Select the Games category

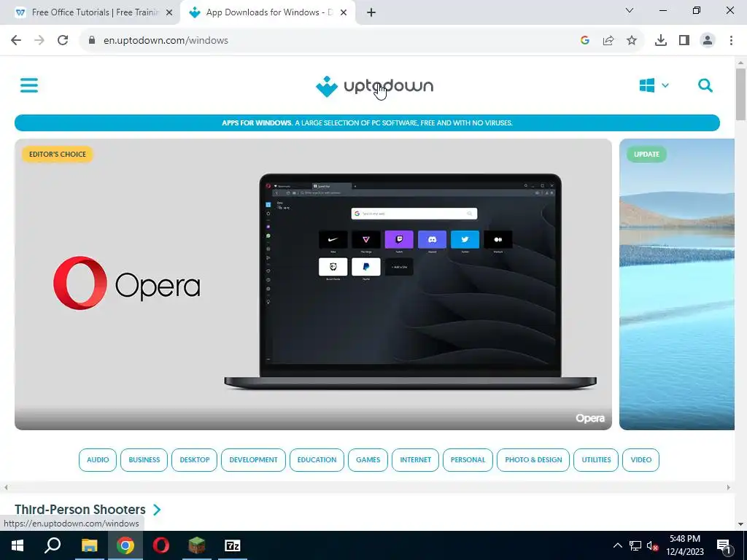368,460
